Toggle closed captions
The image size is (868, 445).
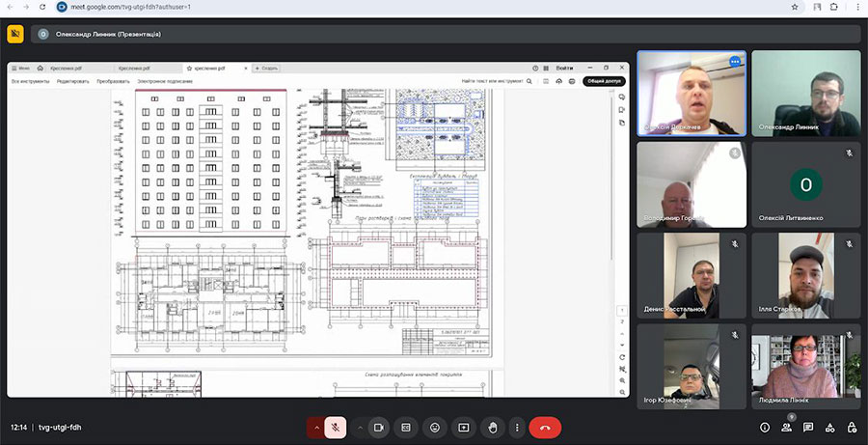[406, 427]
